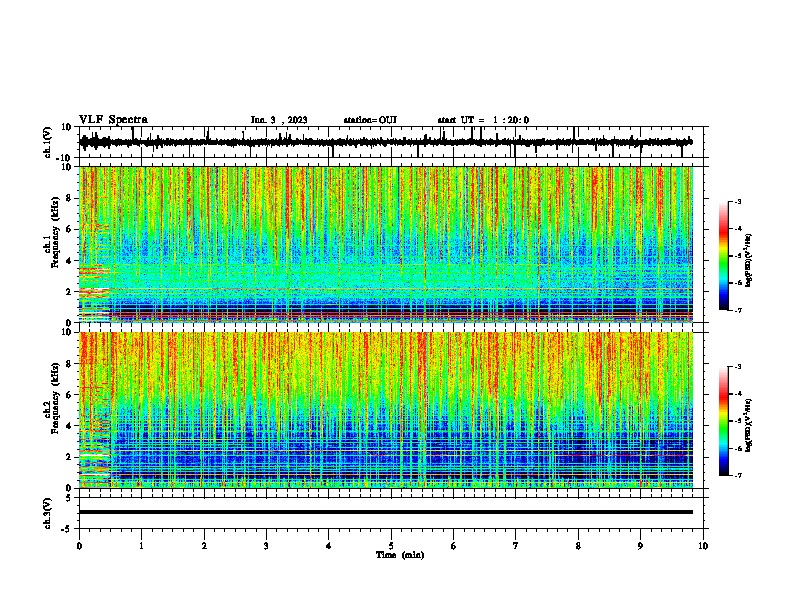792x612 pixels.
Task: Click time axis tick label "5"
Action: click(391, 546)
